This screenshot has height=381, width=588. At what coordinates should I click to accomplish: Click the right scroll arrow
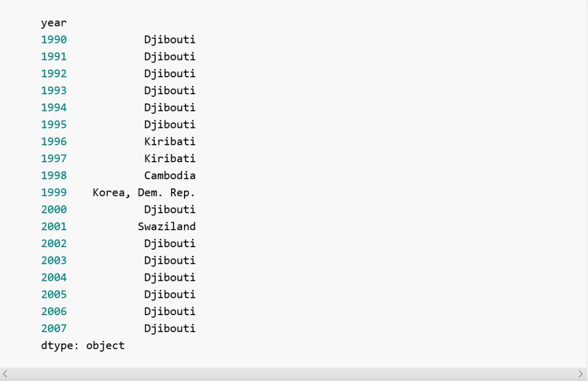[x=580, y=374]
